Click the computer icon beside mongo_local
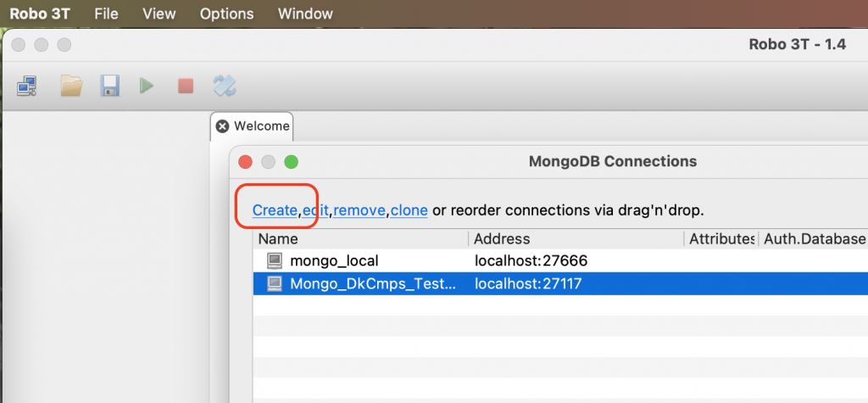The height and width of the screenshot is (403, 868). (x=274, y=260)
